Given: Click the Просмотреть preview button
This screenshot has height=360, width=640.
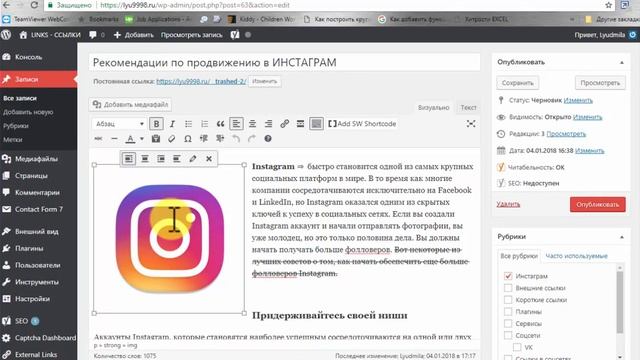Looking at the screenshot, I should (600, 83).
